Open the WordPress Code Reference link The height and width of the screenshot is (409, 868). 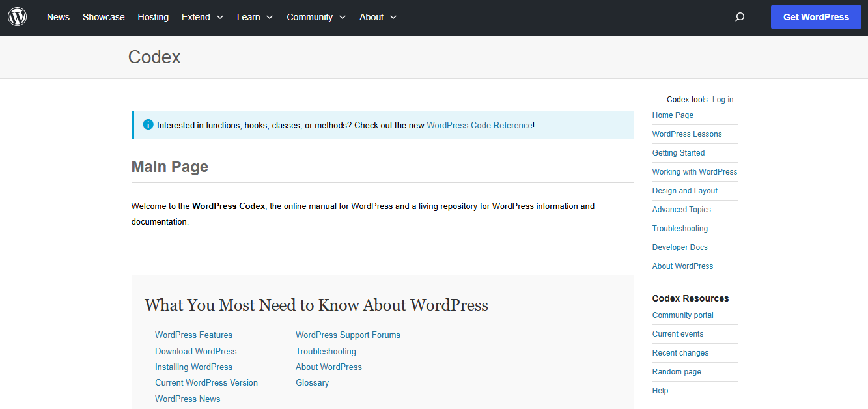[480, 125]
